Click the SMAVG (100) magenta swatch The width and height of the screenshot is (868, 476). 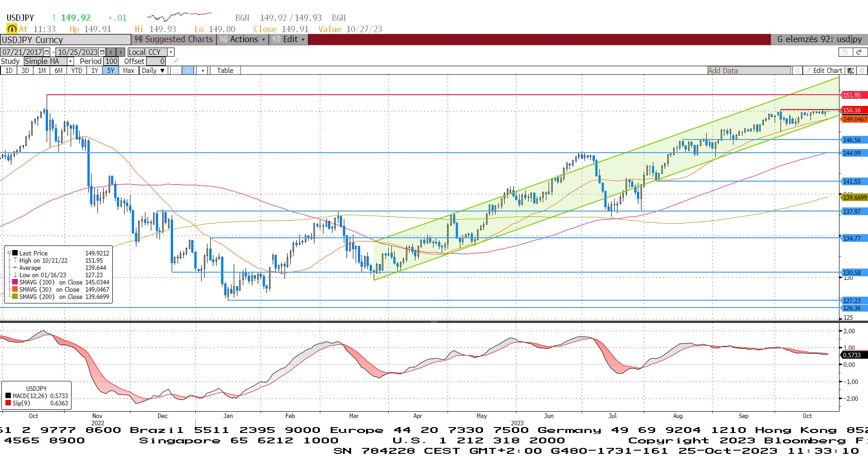15,282
